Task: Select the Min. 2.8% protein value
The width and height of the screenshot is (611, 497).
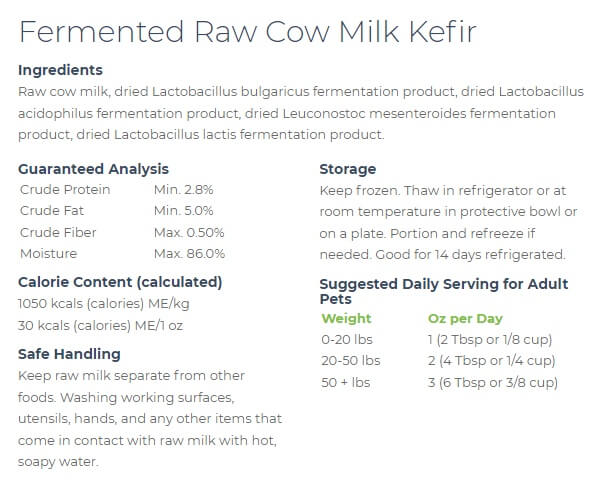Action: pyautogui.click(x=184, y=190)
